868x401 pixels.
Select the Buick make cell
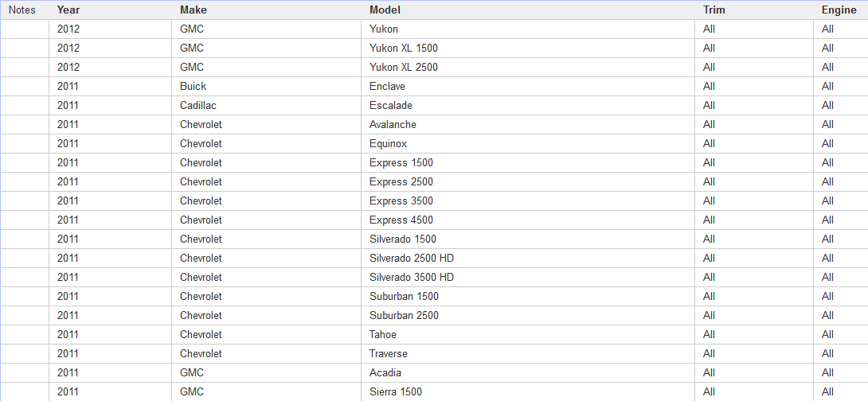coord(193,86)
